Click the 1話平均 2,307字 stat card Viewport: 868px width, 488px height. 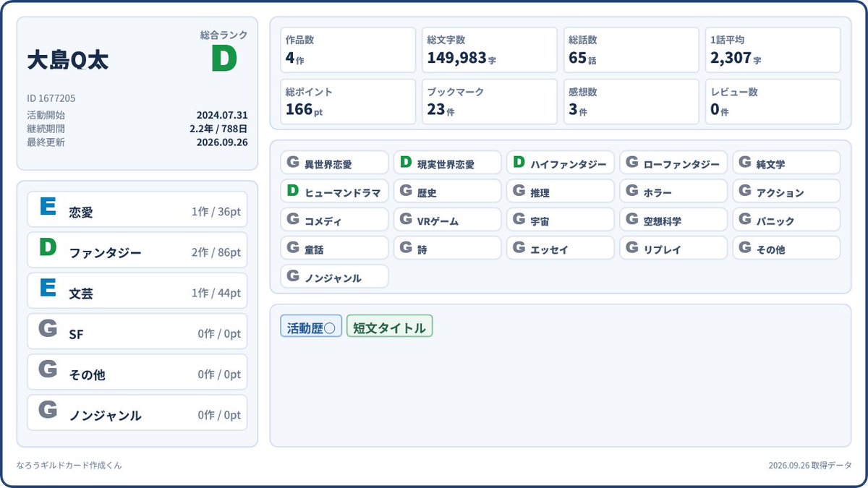point(773,50)
